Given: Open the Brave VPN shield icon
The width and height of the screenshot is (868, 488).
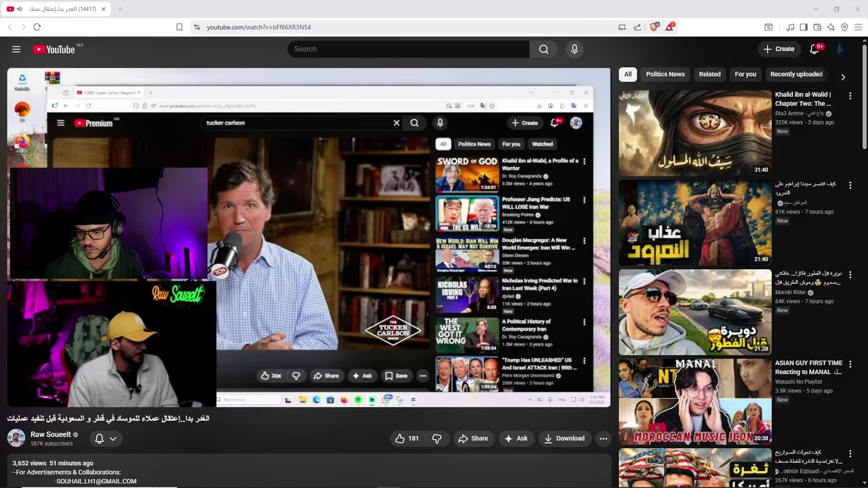Looking at the screenshot, I should pos(844,27).
